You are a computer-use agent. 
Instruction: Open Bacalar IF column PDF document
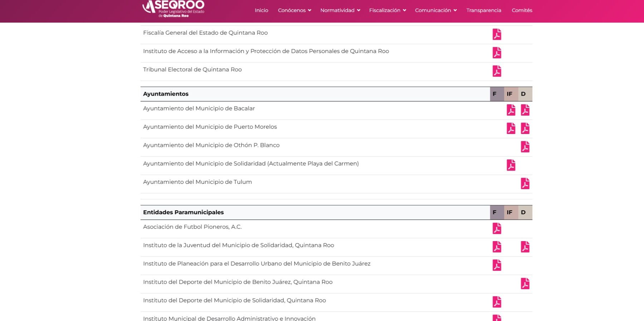click(x=511, y=110)
